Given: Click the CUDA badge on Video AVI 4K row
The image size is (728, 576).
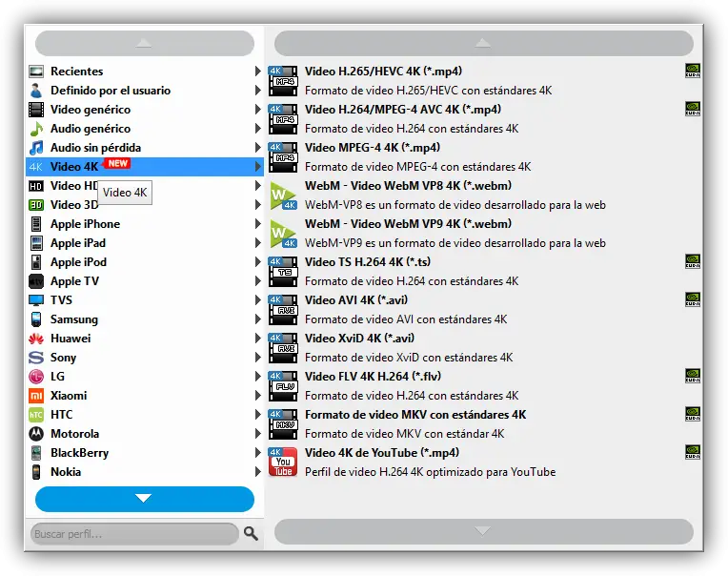Looking at the screenshot, I should (693, 299).
